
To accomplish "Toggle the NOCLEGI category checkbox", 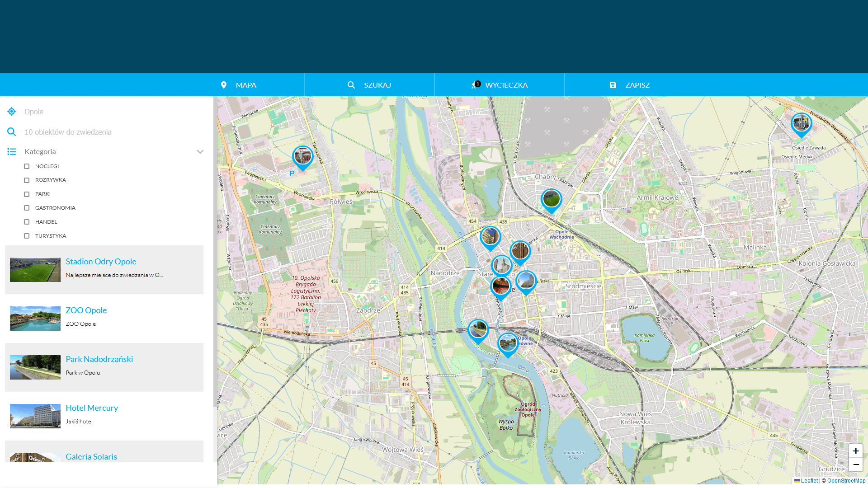I will click(26, 166).
